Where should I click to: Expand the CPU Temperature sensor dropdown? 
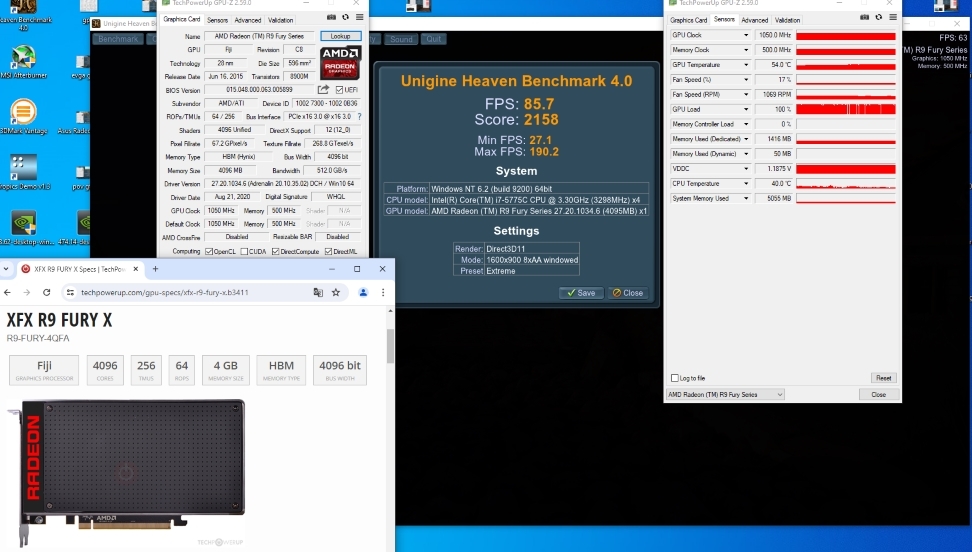(746, 184)
